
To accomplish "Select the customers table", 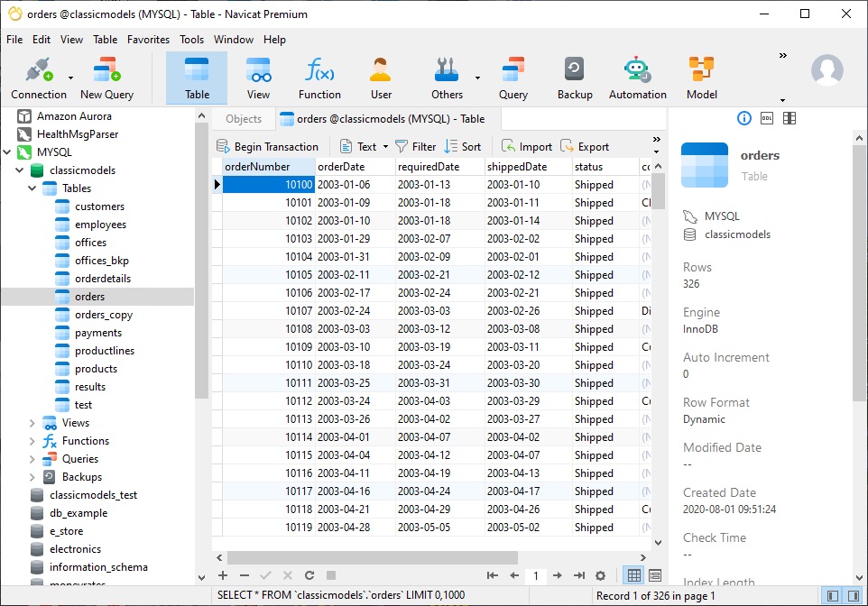I will [99, 207].
